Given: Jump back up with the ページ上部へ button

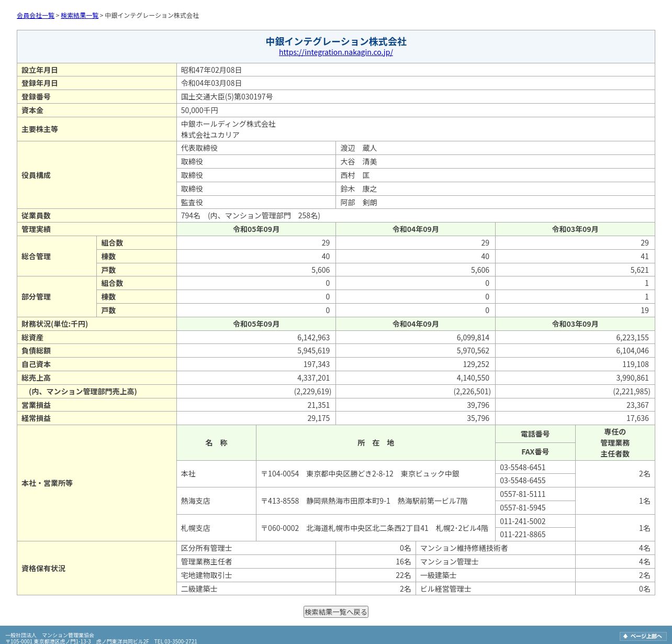Looking at the screenshot, I should 643,636.
